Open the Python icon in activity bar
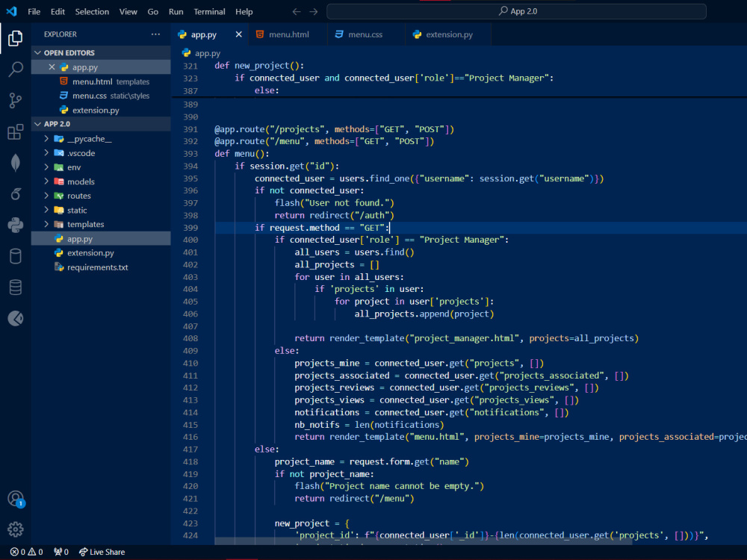Screen dimensions: 747x560 click(15, 225)
